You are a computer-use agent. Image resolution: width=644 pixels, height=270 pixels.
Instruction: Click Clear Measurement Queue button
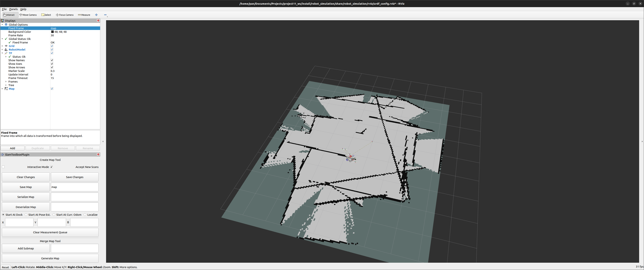click(x=50, y=232)
